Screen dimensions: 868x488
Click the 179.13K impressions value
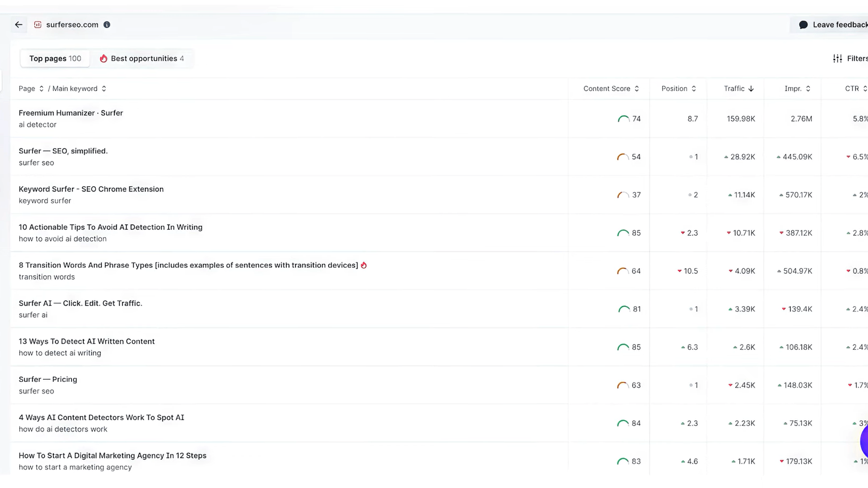point(799,461)
